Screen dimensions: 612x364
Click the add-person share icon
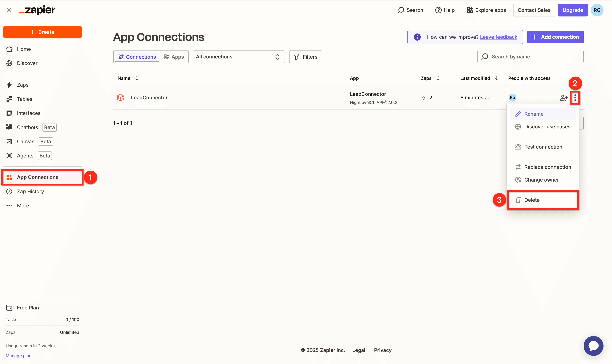564,98
